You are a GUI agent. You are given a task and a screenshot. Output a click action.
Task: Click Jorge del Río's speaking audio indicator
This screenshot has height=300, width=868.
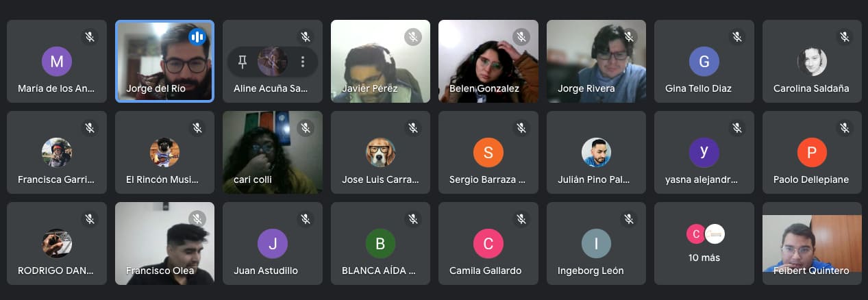point(197,37)
